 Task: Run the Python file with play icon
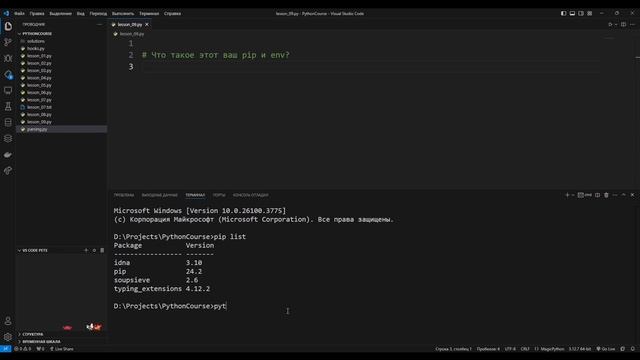pyautogui.click(x=610, y=24)
